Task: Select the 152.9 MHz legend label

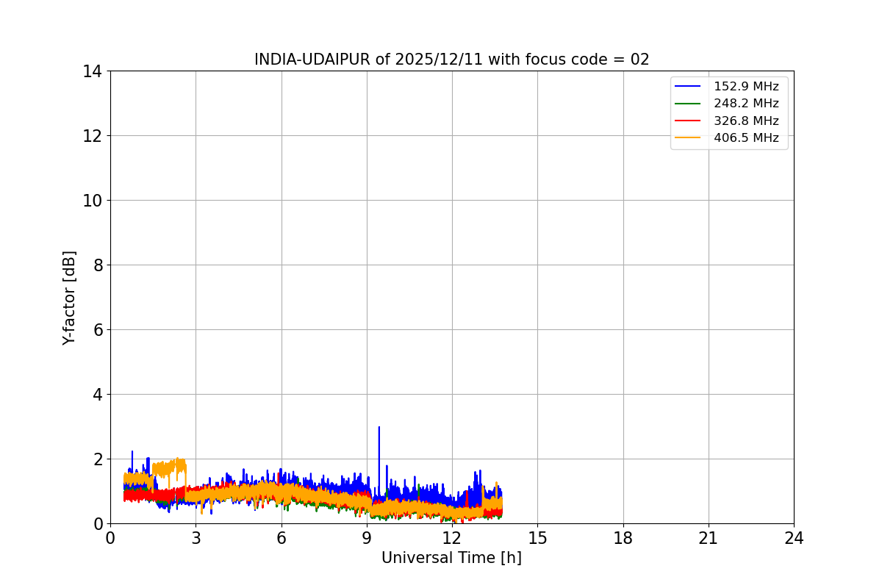Action: [x=746, y=87]
